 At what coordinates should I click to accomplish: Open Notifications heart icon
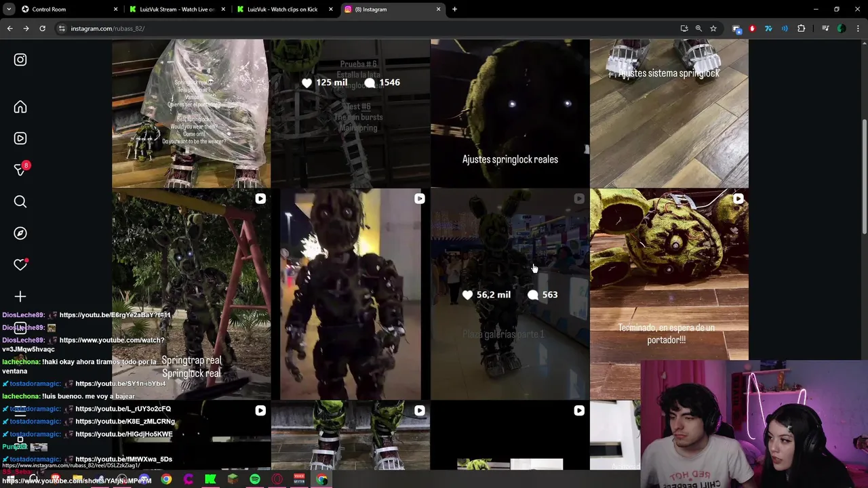coord(20,264)
